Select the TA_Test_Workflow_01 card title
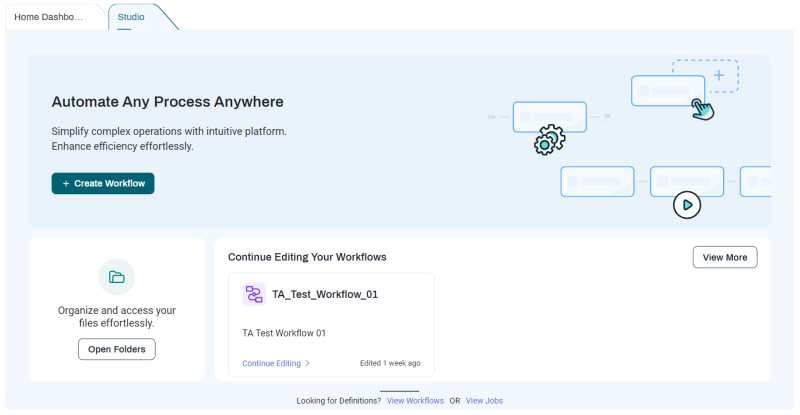This screenshot has width=800, height=415. (325, 294)
